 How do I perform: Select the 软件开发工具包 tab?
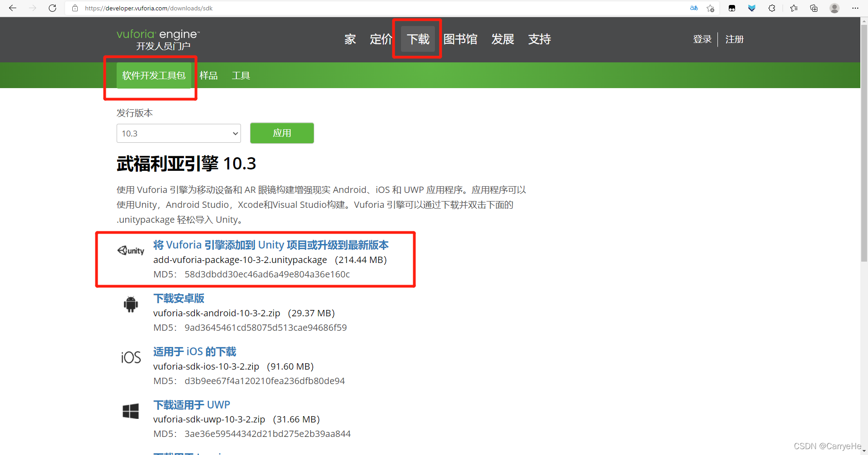click(154, 75)
